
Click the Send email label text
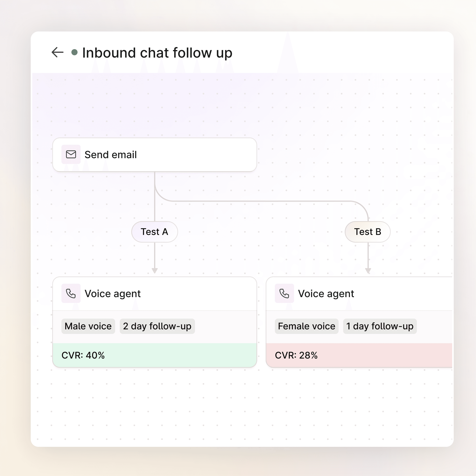click(111, 155)
